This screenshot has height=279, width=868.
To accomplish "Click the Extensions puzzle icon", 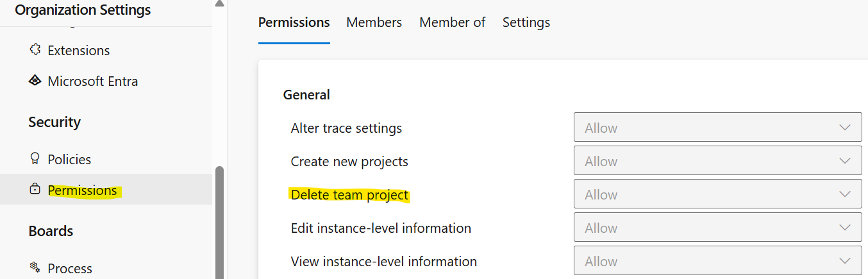I will [x=35, y=50].
